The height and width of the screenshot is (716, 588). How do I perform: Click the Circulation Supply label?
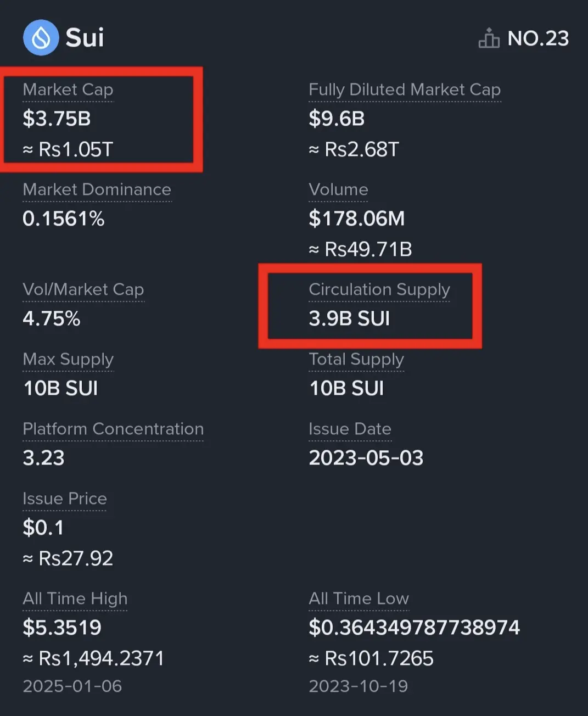tap(379, 289)
